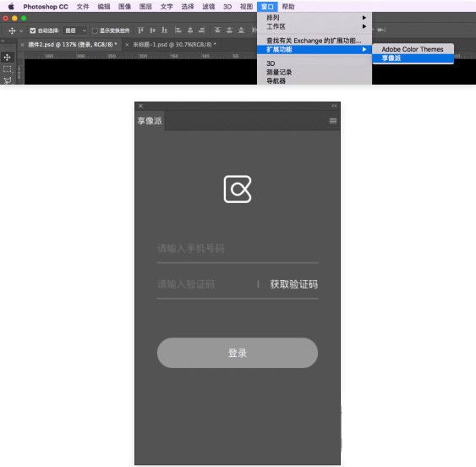Screen dimensions: 476x467
Task: Choose 导航器 in the 窗口 menu
Action: click(315, 81)
